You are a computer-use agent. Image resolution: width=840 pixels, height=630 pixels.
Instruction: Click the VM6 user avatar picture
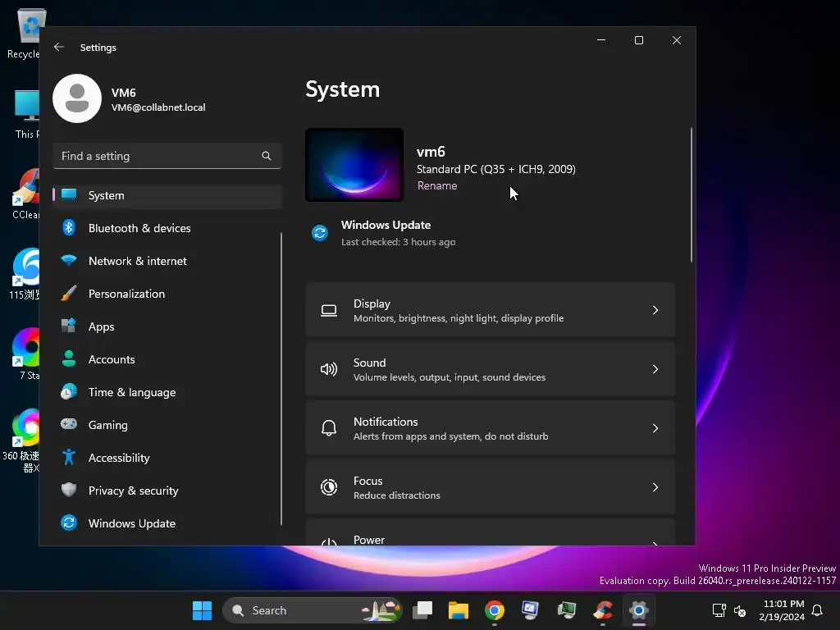(x=77, y=98)
